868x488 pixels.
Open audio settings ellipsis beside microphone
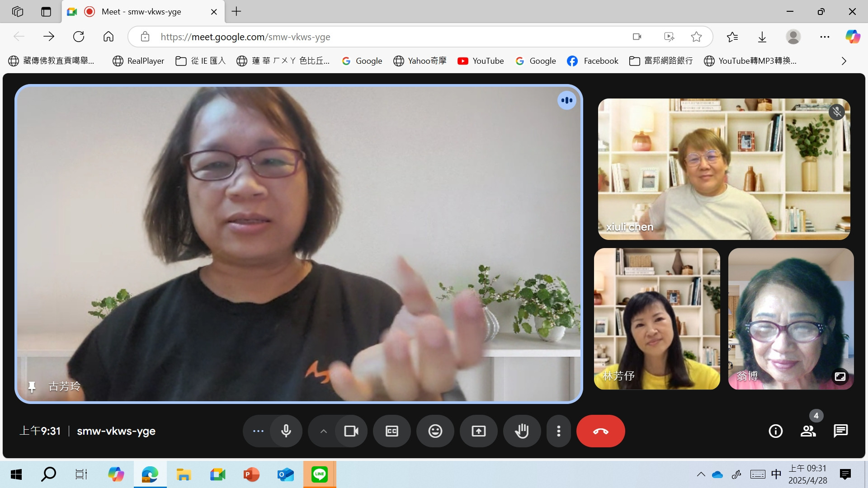pyautogui.click(x=258, y=431)
